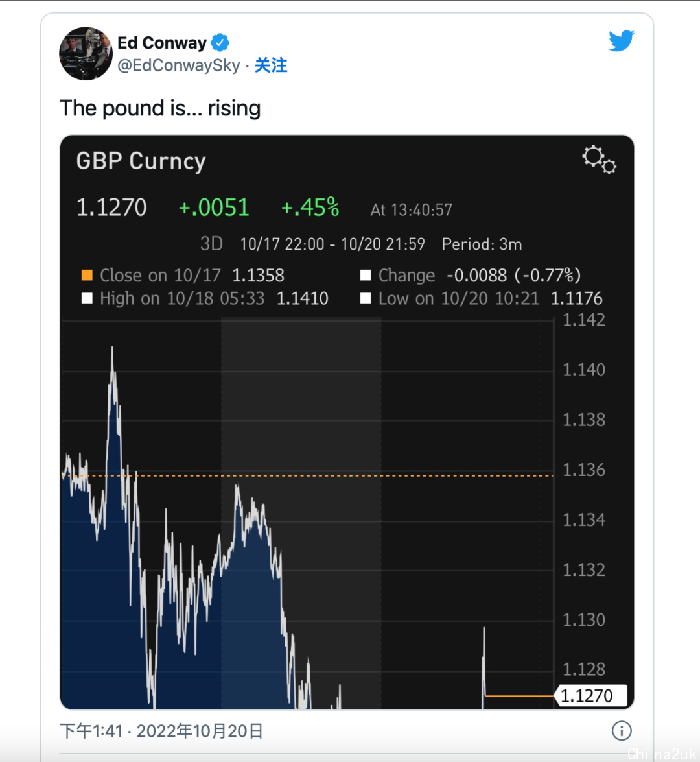Screen dimensions: 700x762
Task: Click the GBP Curncy chart title
Action: (x=141, y=161)
